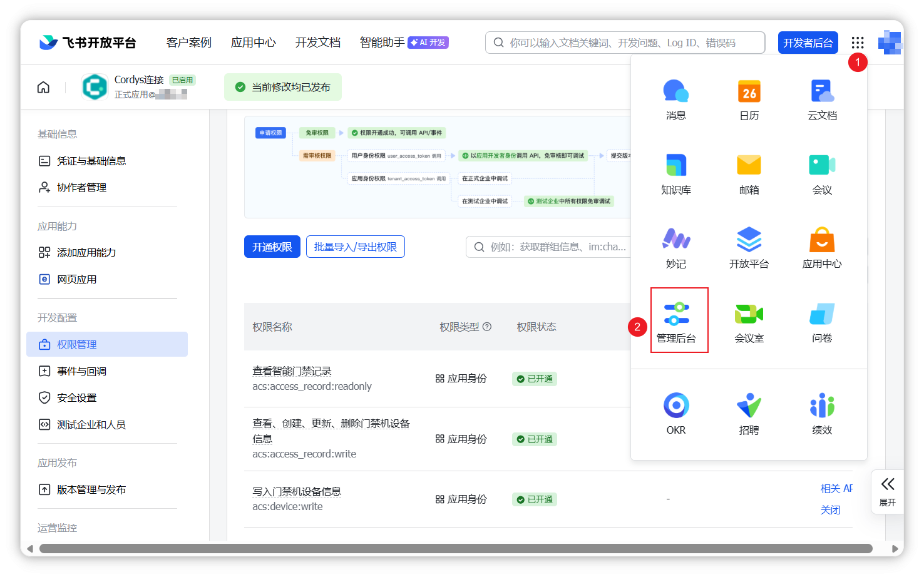Open the 问卷 survey app
This screenshot has width=924, height=577.
click(822, 322)
